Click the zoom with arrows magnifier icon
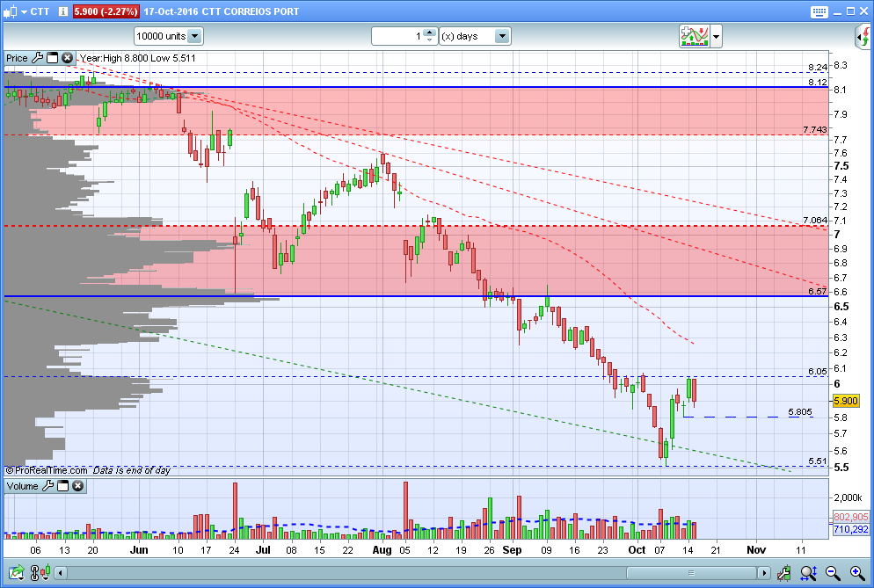This screenshot has width=874, height=588. click(808, 572)
